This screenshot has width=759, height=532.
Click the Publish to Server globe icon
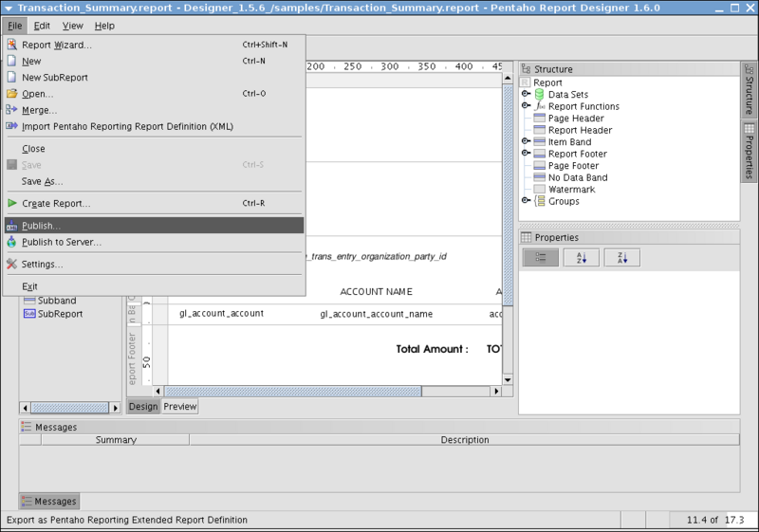pyautogui.click(x=12, y=242)
